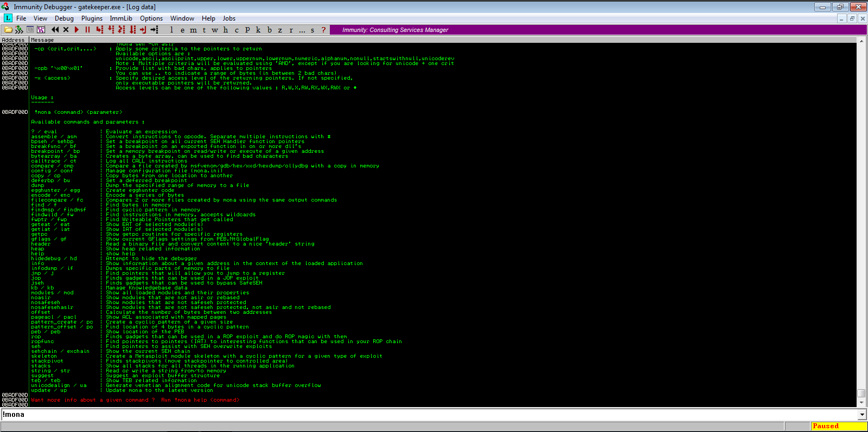Click the Immunity Consulting Services Manager banner
868x432 pixels.
pos(395,30)
